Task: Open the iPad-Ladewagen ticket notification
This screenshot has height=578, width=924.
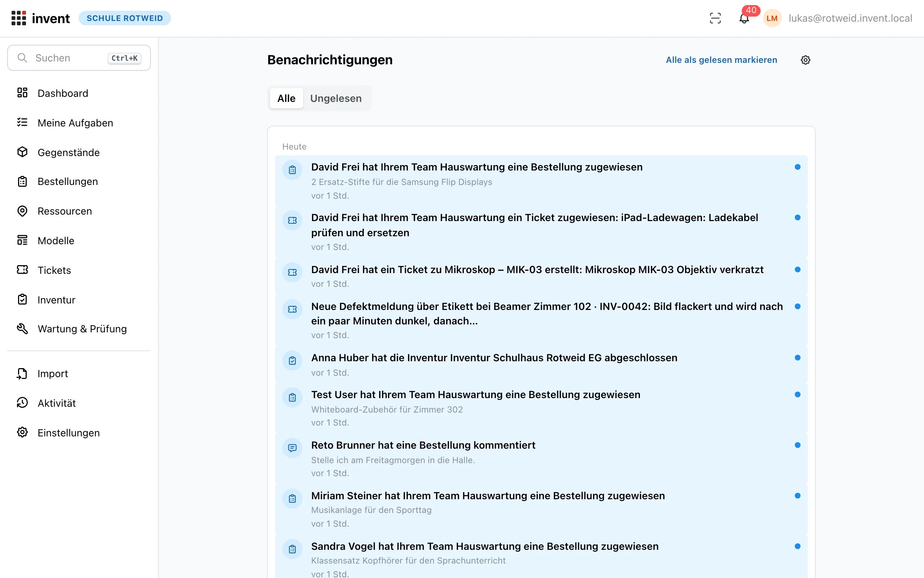Action: (541, 232)
